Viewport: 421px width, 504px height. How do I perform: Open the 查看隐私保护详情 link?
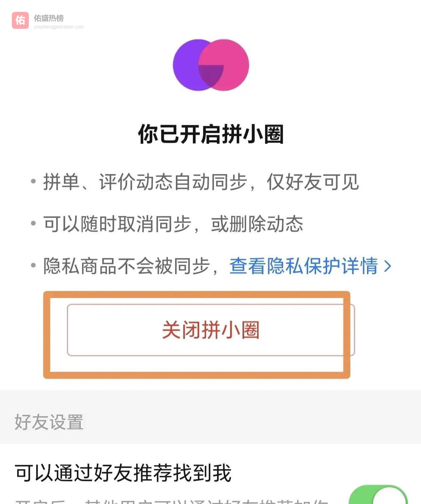pos(303,266)
